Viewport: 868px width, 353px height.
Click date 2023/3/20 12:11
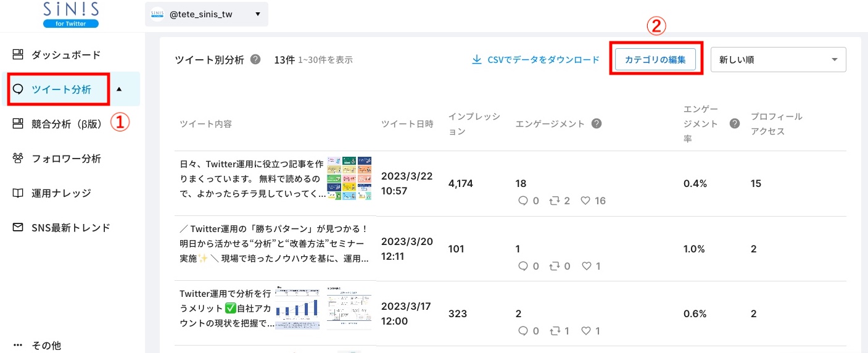tap(407, 249)
